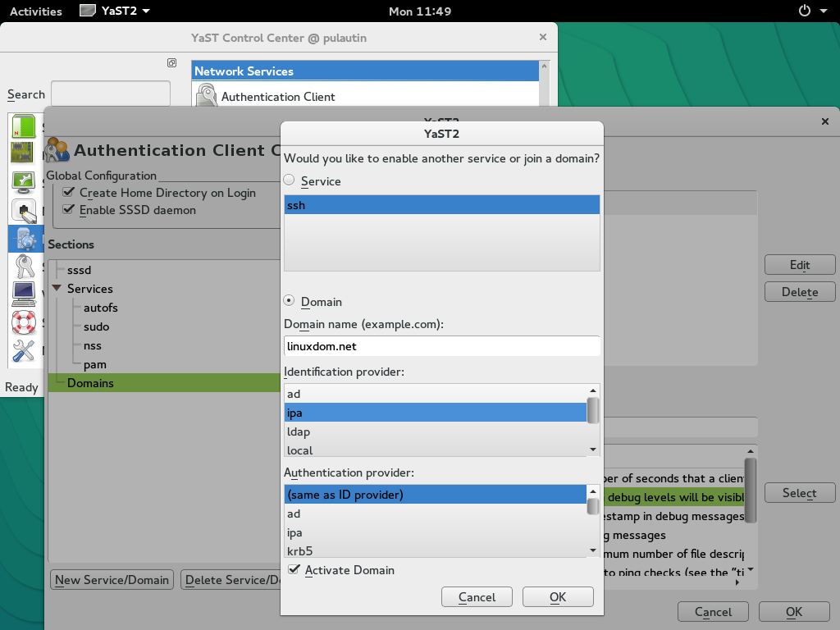Click the Authentication Client keyring icon
The height and width of the screenshot is (630, 840).
pyautogui.click(x=206, y=97)
